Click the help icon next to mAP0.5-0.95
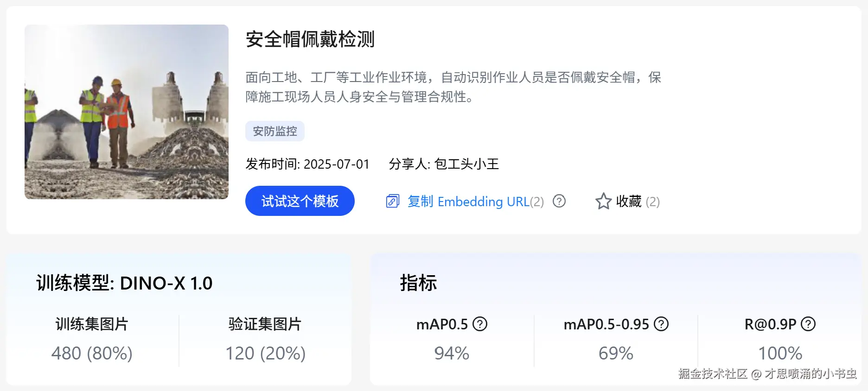Screen dimensions: 868x391 click(x=661, y=324)
